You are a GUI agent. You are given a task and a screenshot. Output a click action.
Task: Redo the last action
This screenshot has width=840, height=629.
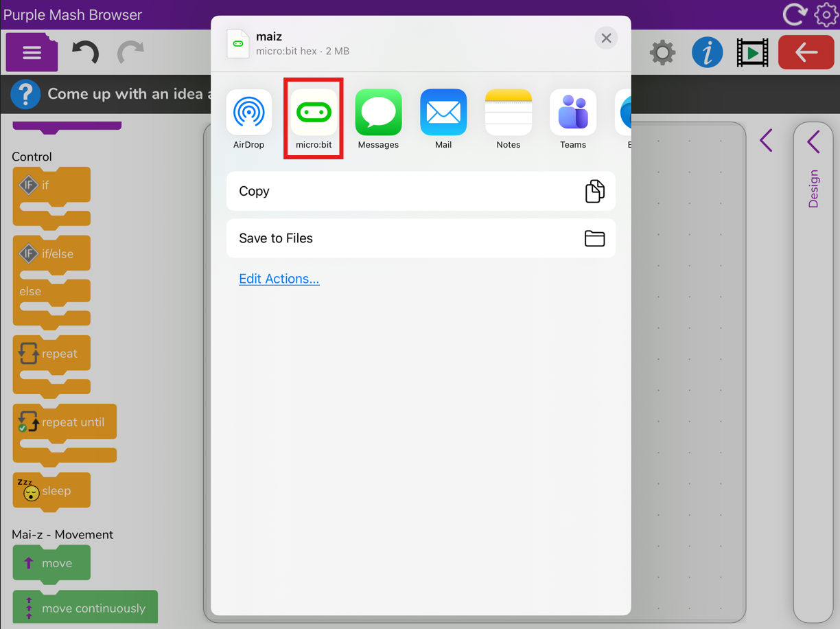[130, 53]
